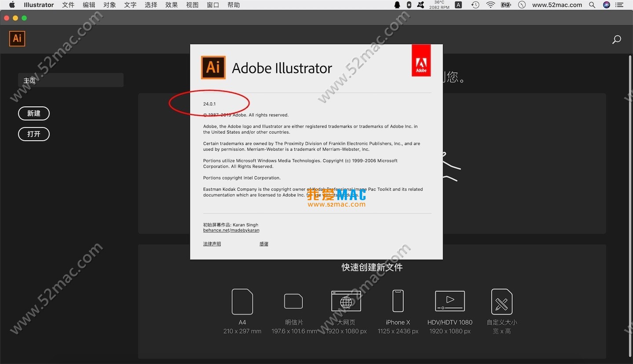
Task: Pick the iPhone X device template icon
Action: pyautogui.click(x=397, y=301)
